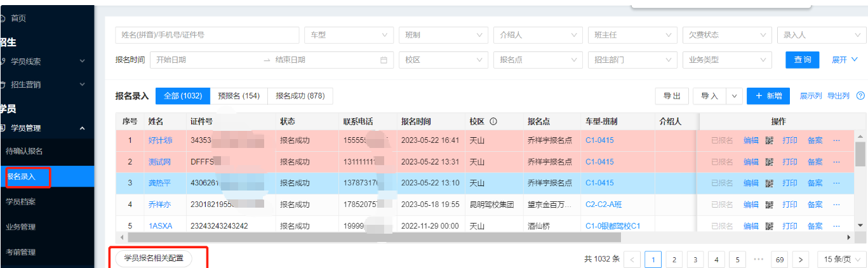Click calendar icon in 报名时间 date range
Viewport: 868px width, 268px height.
[x=384, y=60]
